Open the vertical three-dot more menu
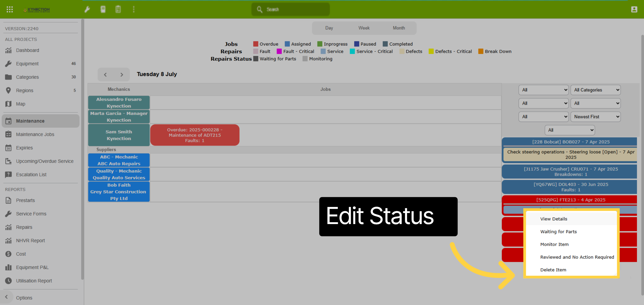644x305 pixels. point(134,9)
